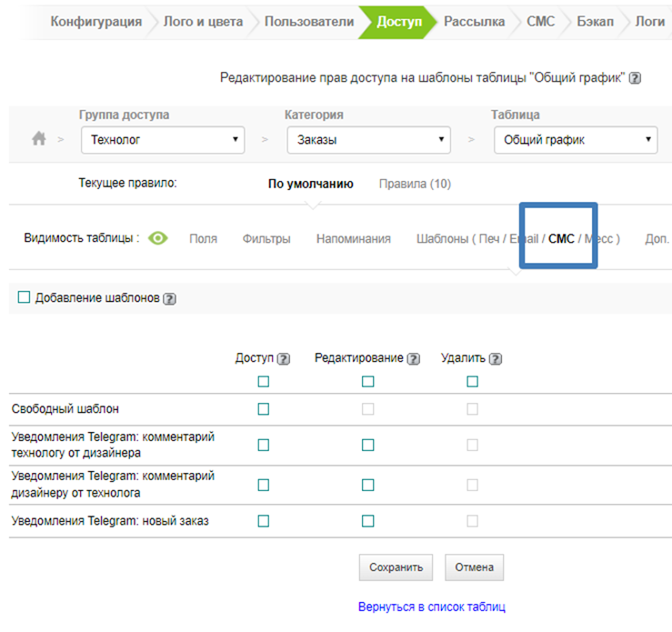
Task: Toggle the green eye table visibility icon
Action: click(x=159, y=239)
